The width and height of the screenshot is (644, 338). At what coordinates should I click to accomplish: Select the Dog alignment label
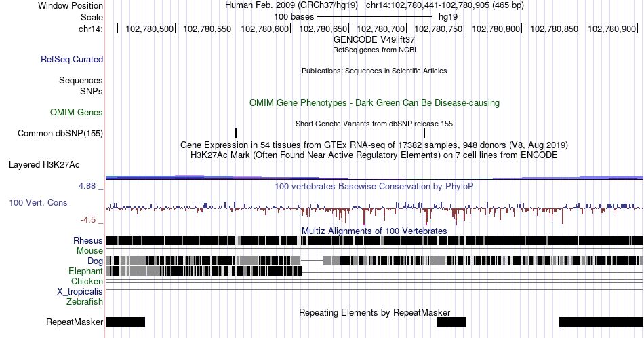coord(95,261)
